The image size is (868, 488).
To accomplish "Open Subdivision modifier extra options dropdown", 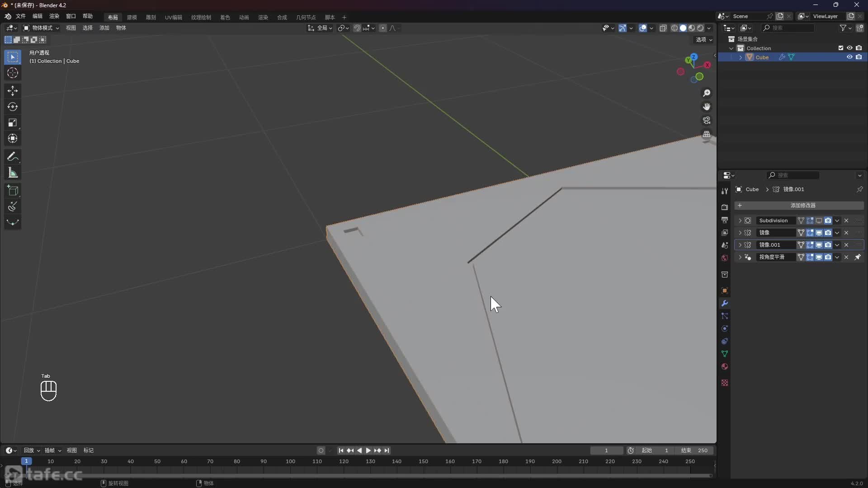I will point(837,221).
